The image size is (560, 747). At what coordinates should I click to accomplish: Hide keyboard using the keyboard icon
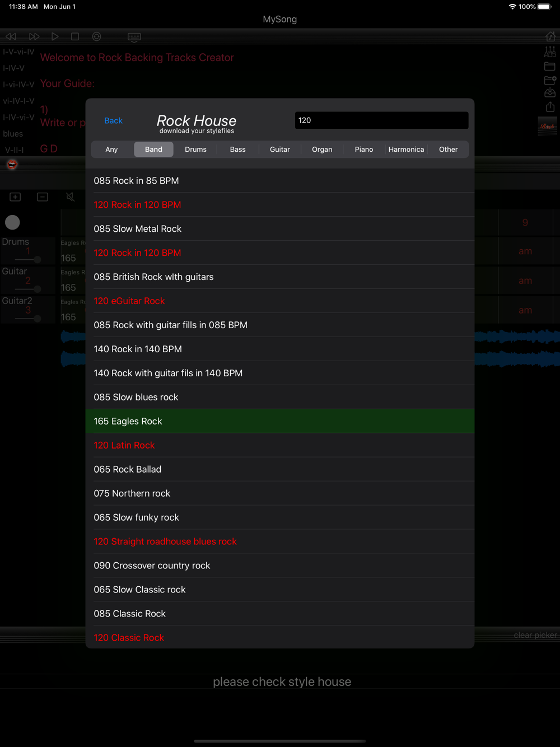pyautogui.click(x=134, y=37)
